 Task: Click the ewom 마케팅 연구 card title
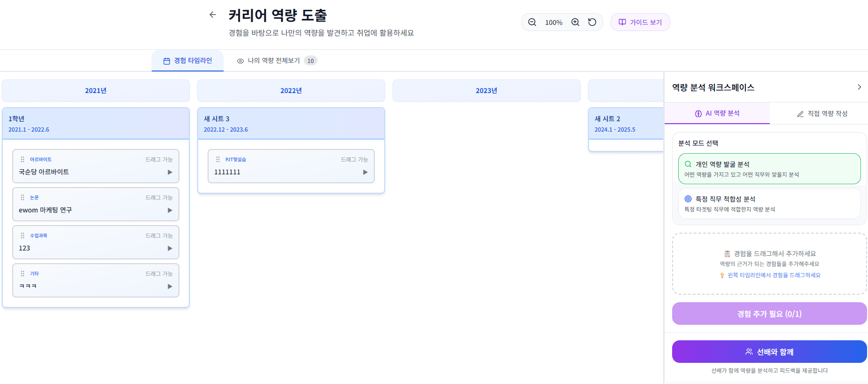pyautogui.click(x=46, y=210)
